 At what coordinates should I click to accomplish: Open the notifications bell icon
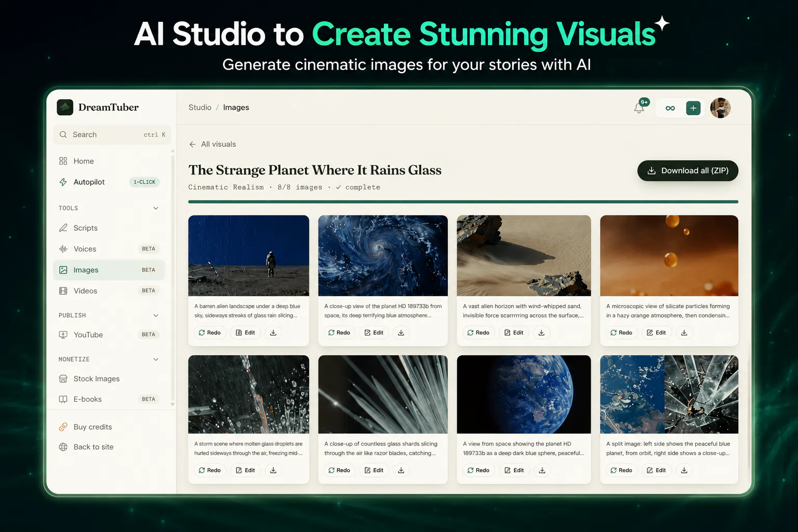(x=639, y=108)
